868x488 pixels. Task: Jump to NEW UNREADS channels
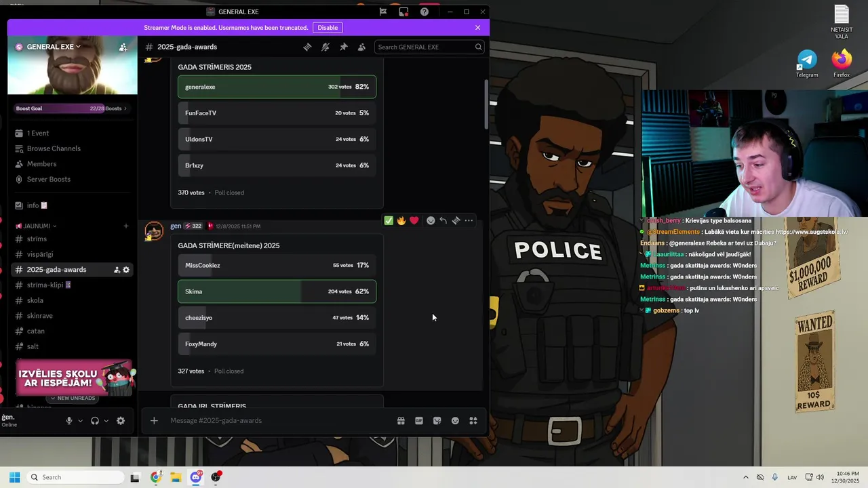(73, 398)
